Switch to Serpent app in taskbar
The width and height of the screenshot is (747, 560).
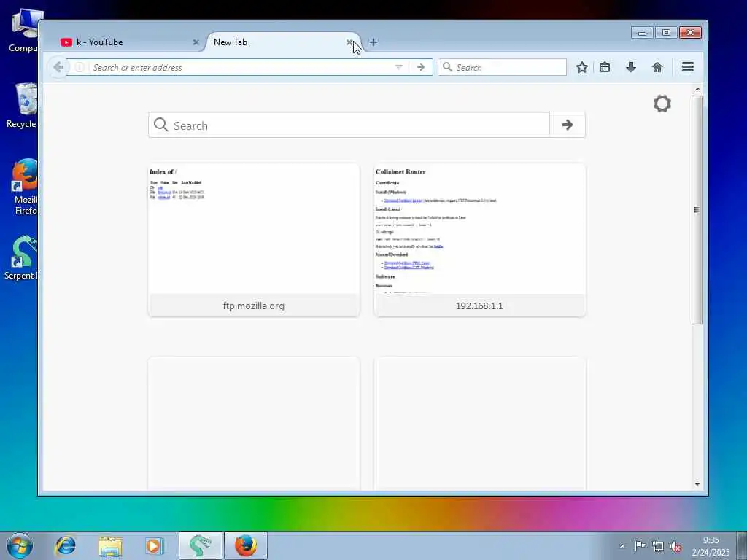[200, 545]
